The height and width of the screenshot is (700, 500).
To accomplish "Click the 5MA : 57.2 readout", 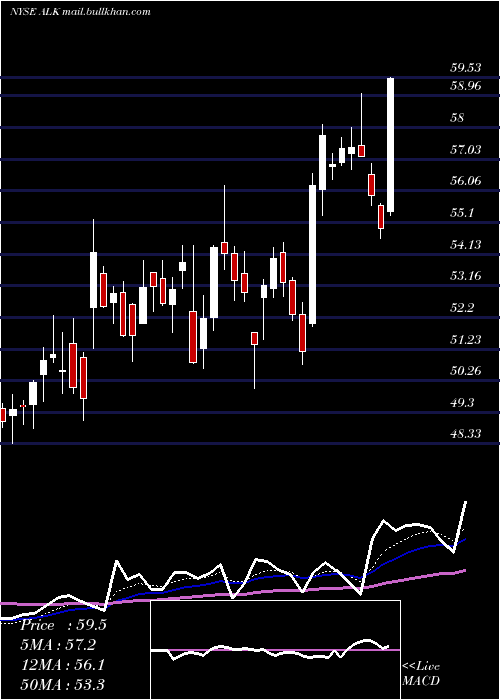I will (x=58, y=645).
